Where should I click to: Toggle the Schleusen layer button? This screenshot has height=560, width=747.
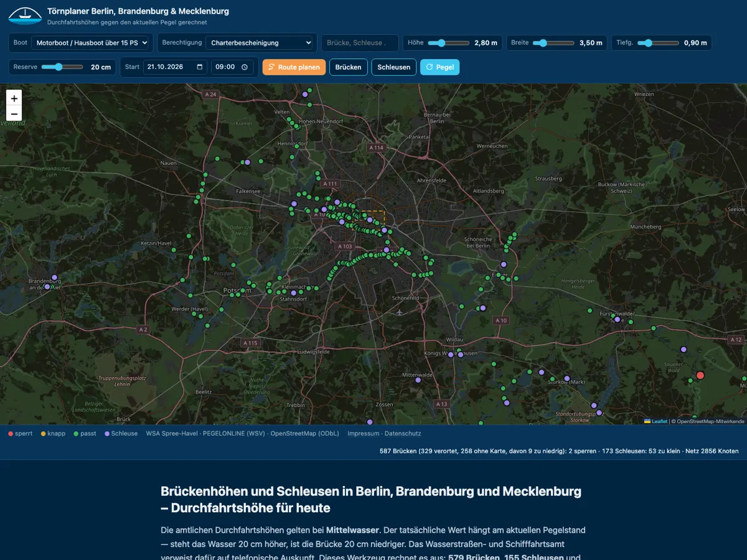(393, 67)
